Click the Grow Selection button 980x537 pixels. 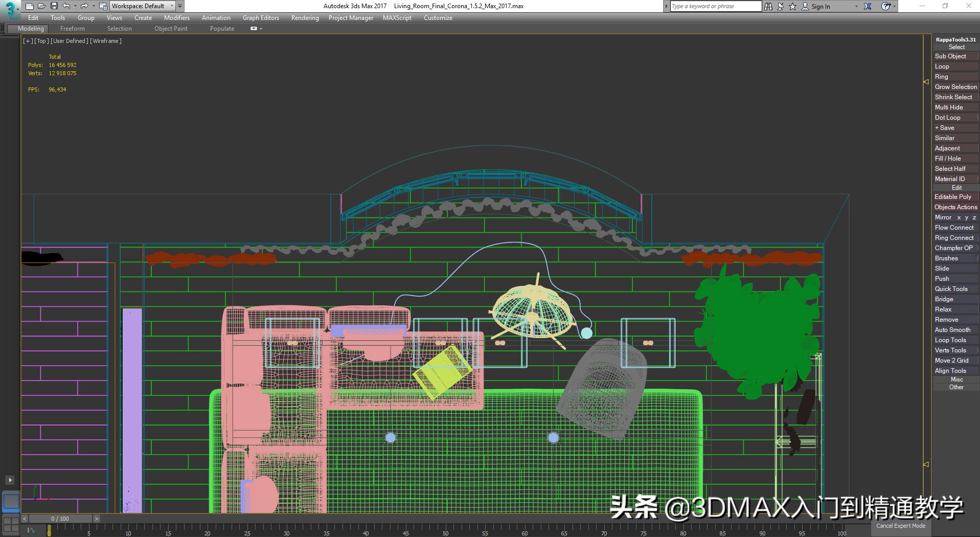pos(955,87)
